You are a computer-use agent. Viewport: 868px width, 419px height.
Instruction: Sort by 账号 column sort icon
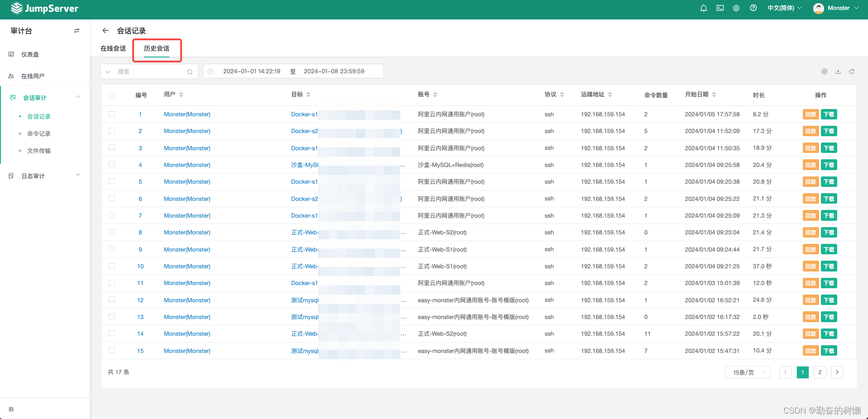(x=435, y=95)
